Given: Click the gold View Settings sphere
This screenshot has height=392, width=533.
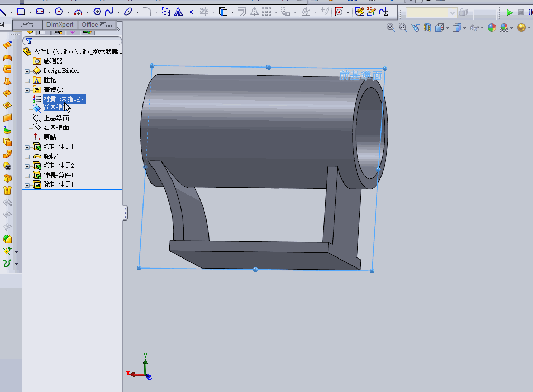Looking at the screenshot, I should (x=521, y=27).
